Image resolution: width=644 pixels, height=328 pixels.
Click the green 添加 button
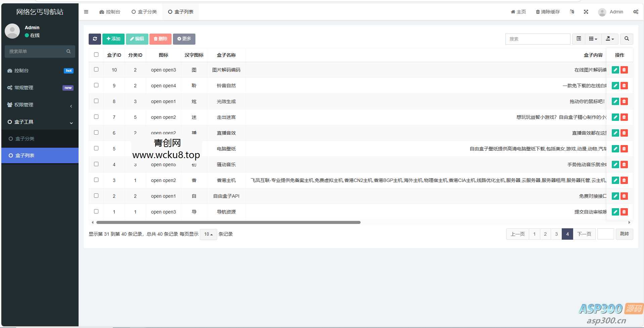(x=113, y=39)
